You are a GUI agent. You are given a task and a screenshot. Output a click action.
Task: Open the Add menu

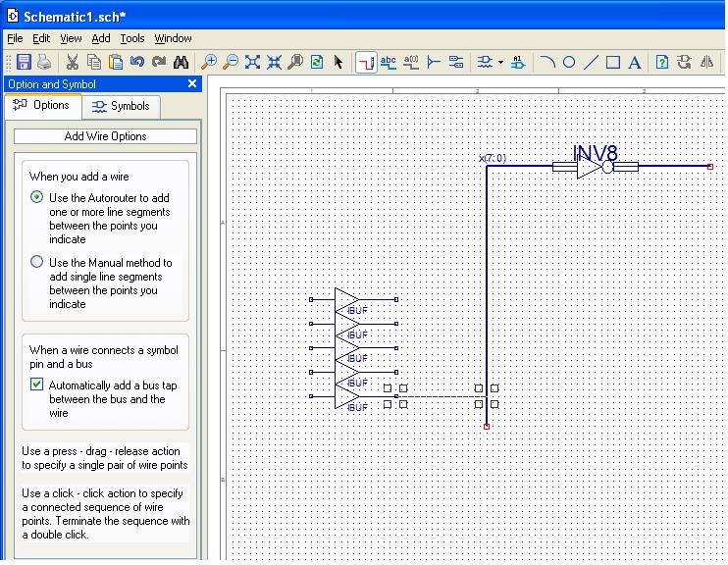[101, 38]
